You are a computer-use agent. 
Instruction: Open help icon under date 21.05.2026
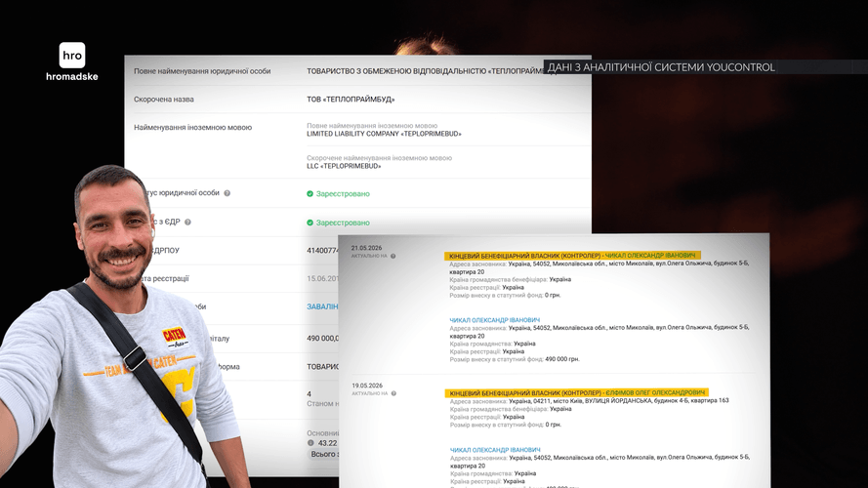point(393,256)
